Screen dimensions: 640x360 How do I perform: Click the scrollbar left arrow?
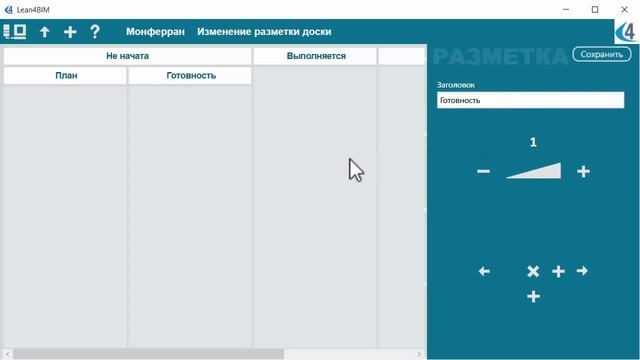(7, 354)
